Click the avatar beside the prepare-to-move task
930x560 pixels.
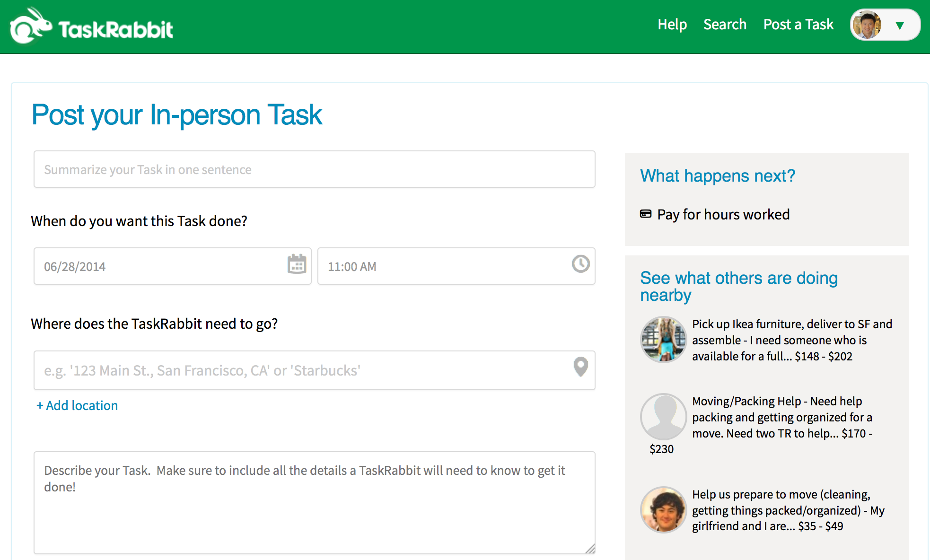click(663, 510)
